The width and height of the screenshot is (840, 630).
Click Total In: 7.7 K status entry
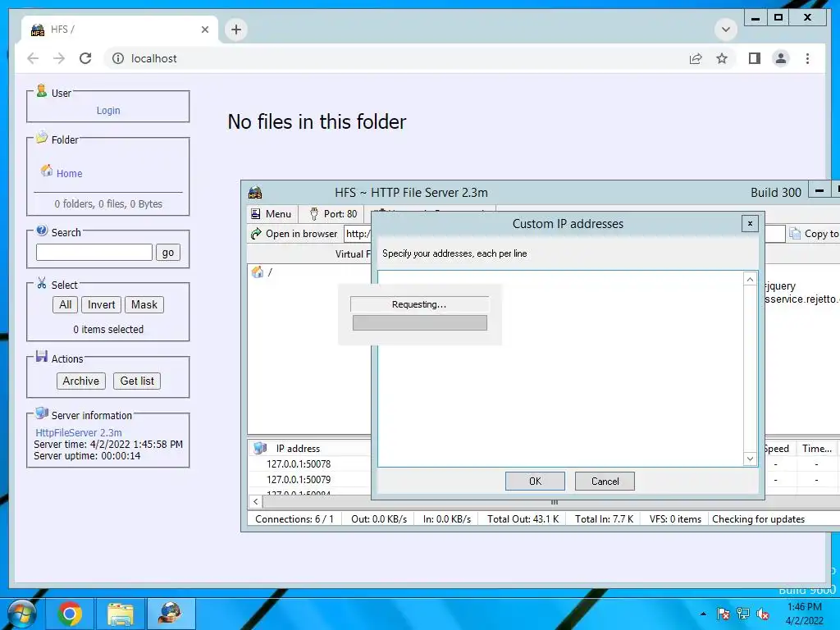pyautogui.click(x=604, y=519)
